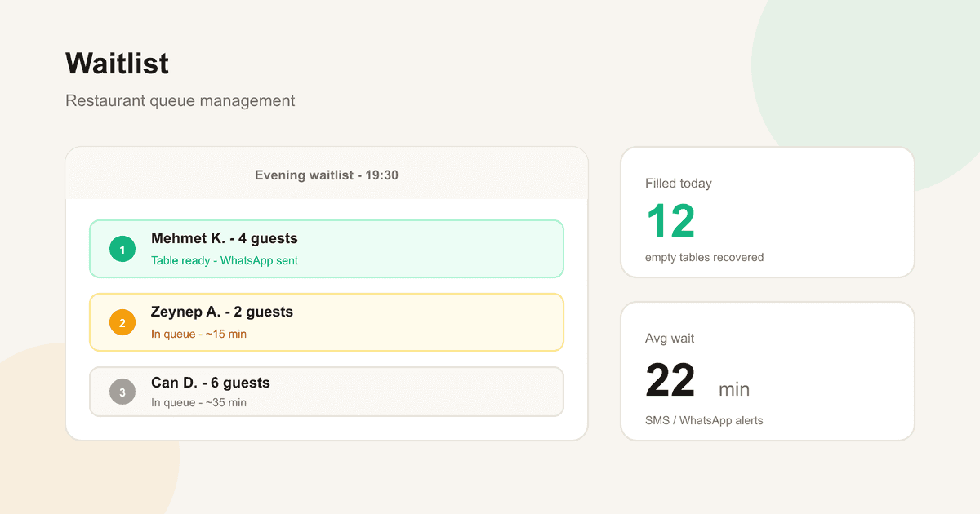Image resolution: width=980 pixels, height=514 pixels.
Task: Open the Filled today card
Action: coord(768,212)
